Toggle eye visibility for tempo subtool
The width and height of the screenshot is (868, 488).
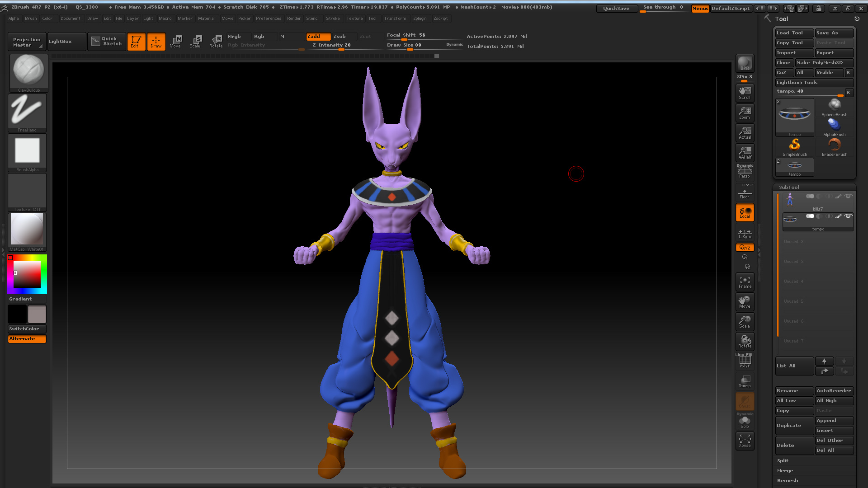(x=849, y=216)
